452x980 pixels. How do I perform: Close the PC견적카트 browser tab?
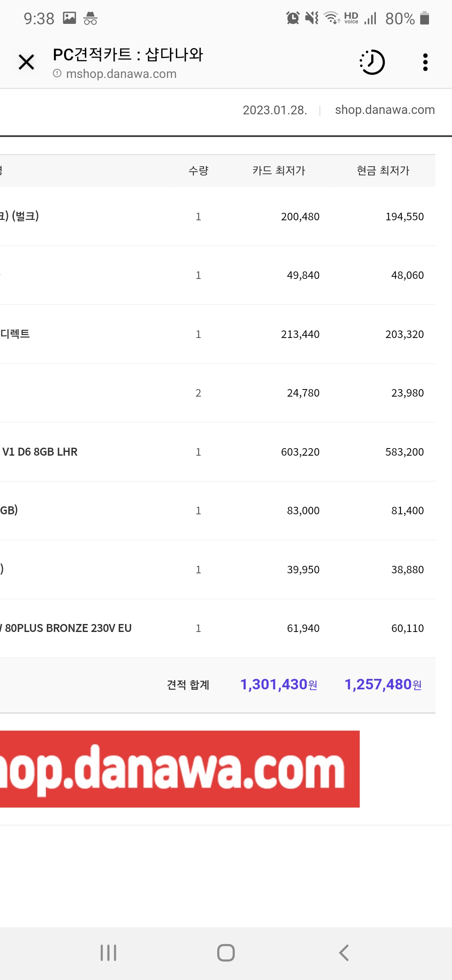26,62
